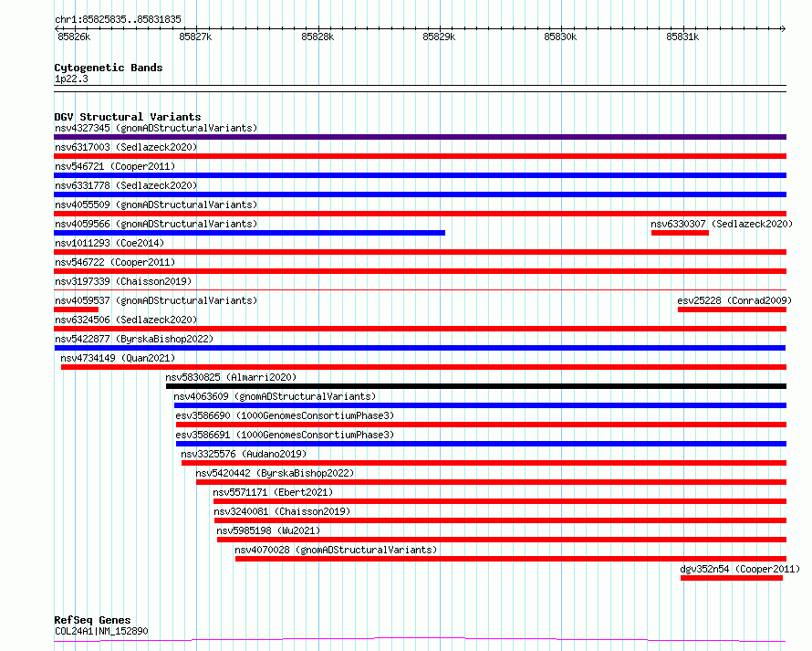Image resolution: width=812 pixels, height=651 pixels.
Task: Open esv25228 (Conrad2009) label
Action: coord(734,300)
